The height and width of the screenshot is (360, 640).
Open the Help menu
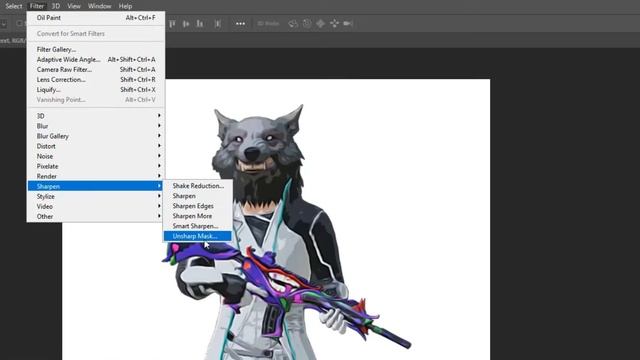click(125, 6)
